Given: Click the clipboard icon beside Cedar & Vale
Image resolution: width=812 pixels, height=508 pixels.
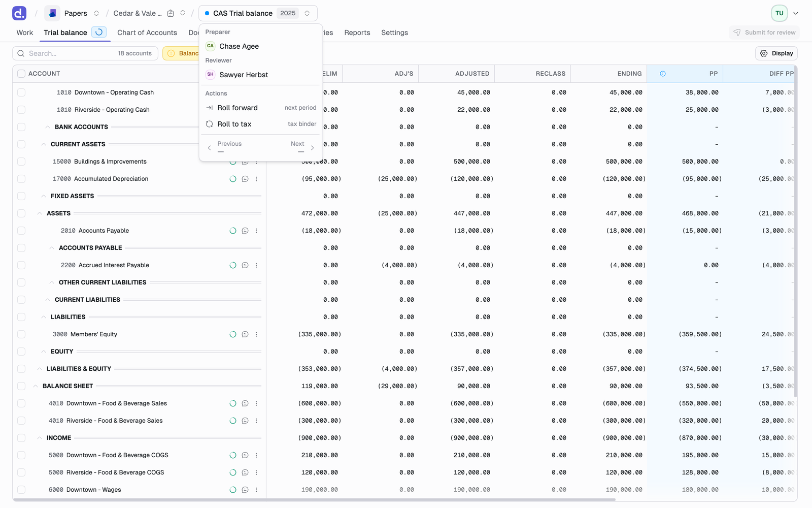Looking at the screenshot, I should pos(171,13).
